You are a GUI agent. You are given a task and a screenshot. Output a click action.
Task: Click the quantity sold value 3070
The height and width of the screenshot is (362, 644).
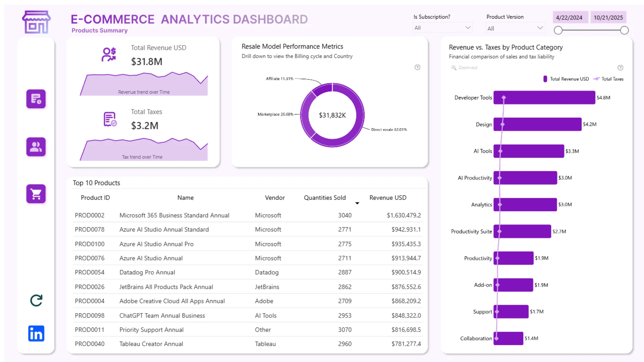(x=345, y=330)
